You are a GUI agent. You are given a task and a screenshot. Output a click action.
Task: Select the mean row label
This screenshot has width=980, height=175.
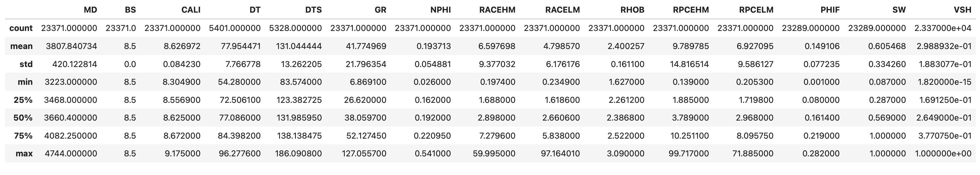point(21,46)
